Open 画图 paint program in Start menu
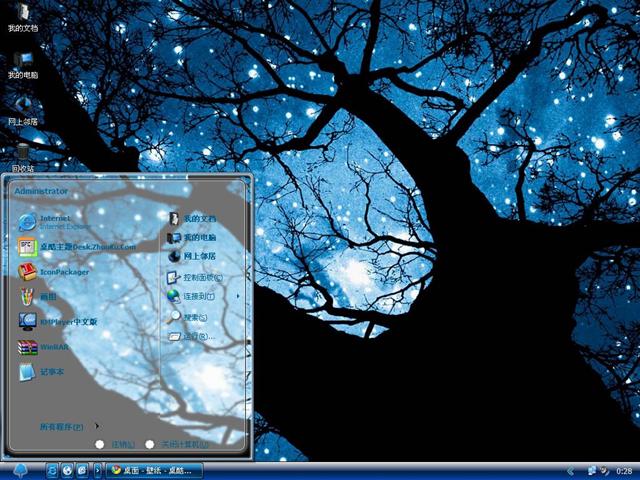This screenshot has width=640, height=480. point(38,297)
